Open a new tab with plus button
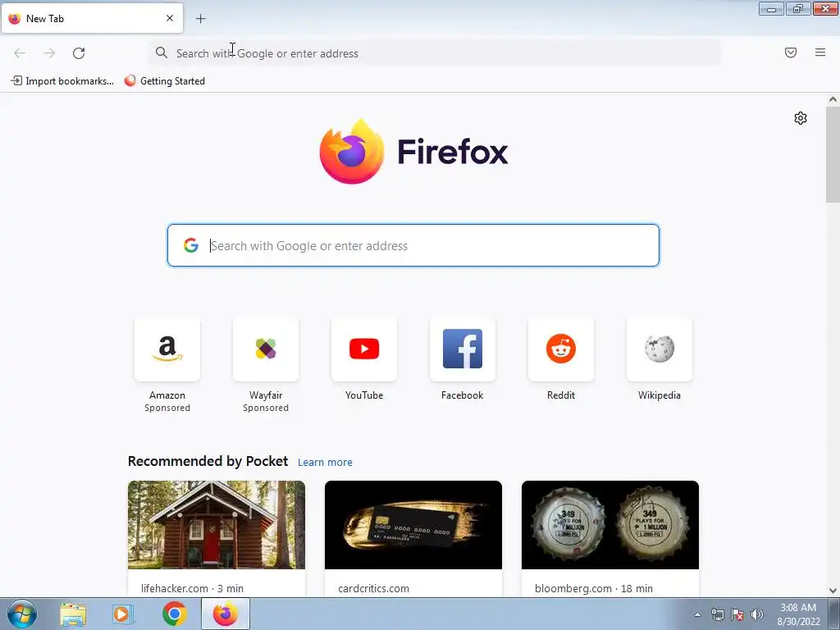Viewport: 840px width, 630px height. point(200,19)
